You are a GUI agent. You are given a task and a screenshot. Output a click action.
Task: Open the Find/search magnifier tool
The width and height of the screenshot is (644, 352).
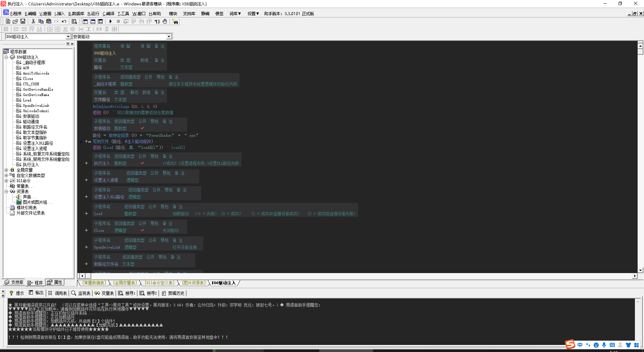(x=74, y=21)
